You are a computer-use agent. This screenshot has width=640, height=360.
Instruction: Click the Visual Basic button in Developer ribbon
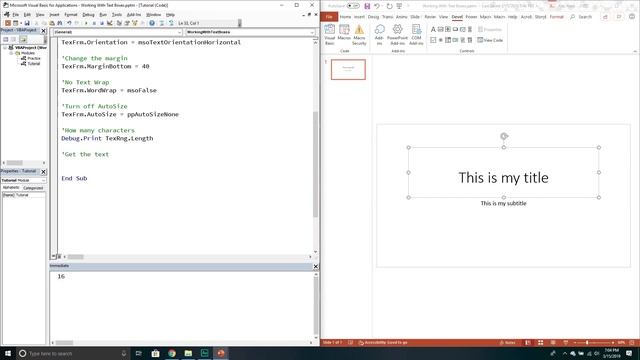coord(330,35)
